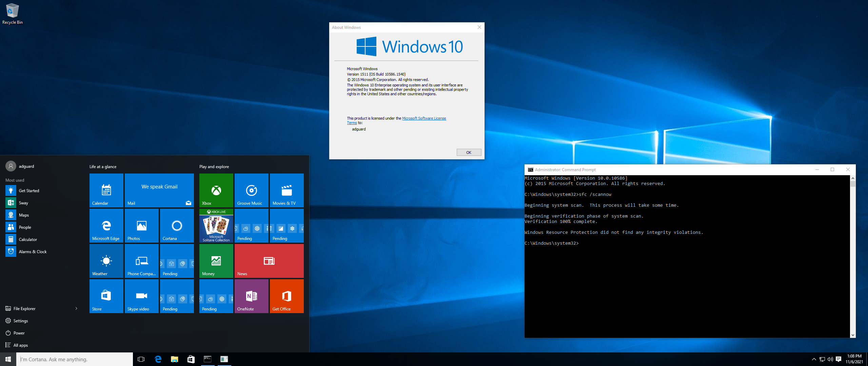Click the 'sfc /scannow' command line text
The image size is (868, 366).
click(x=595, y=195)
